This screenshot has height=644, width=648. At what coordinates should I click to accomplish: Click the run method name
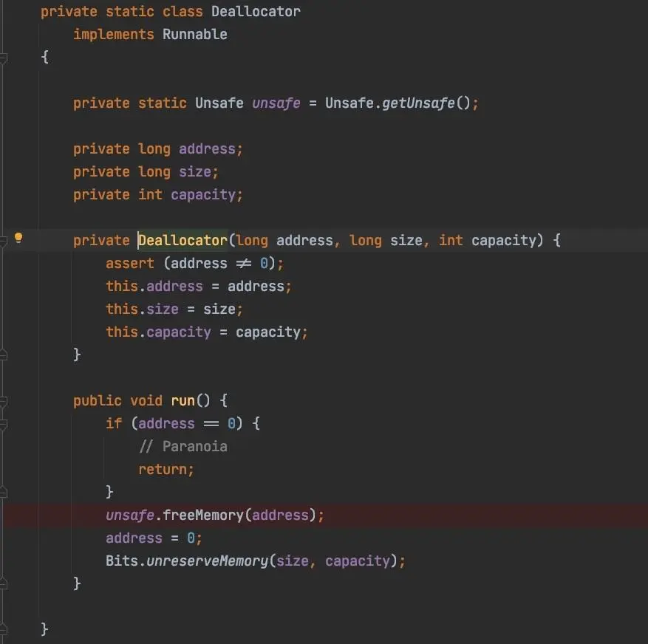[x=183, y=401]
